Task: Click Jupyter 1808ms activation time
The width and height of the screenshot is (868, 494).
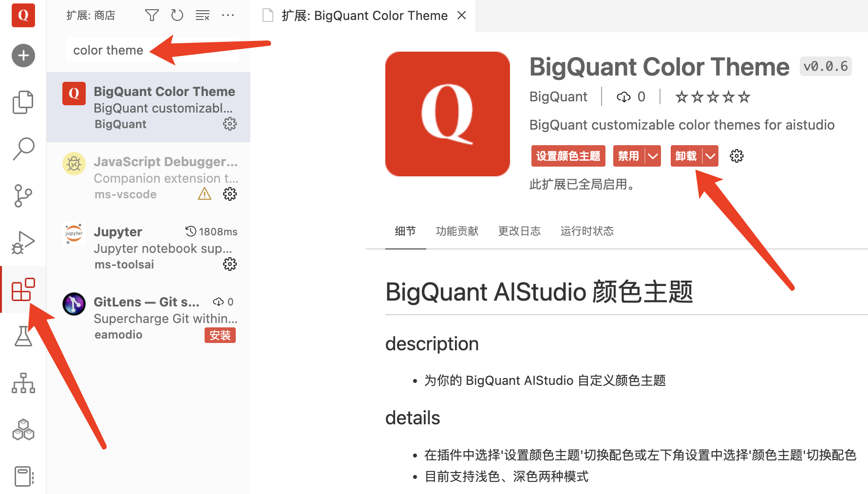Action: tap(211, 231)
